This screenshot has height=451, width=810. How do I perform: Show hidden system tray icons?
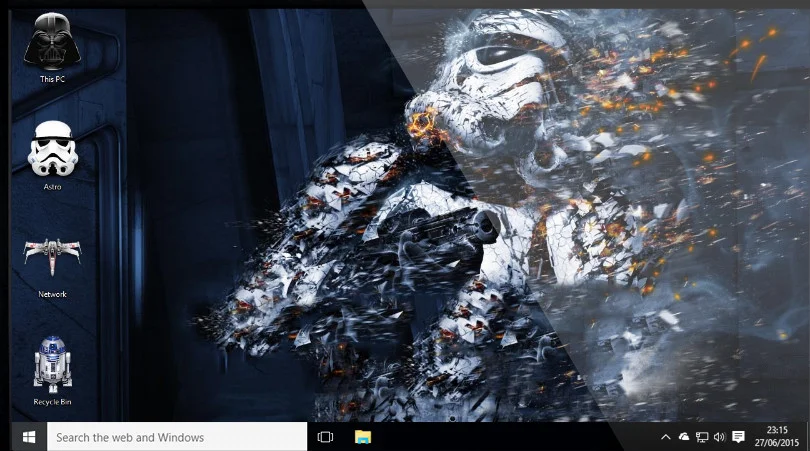[666, 437]
